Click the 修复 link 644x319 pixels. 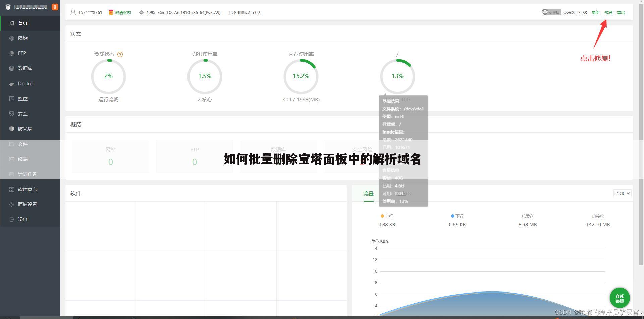click(608, 12)
